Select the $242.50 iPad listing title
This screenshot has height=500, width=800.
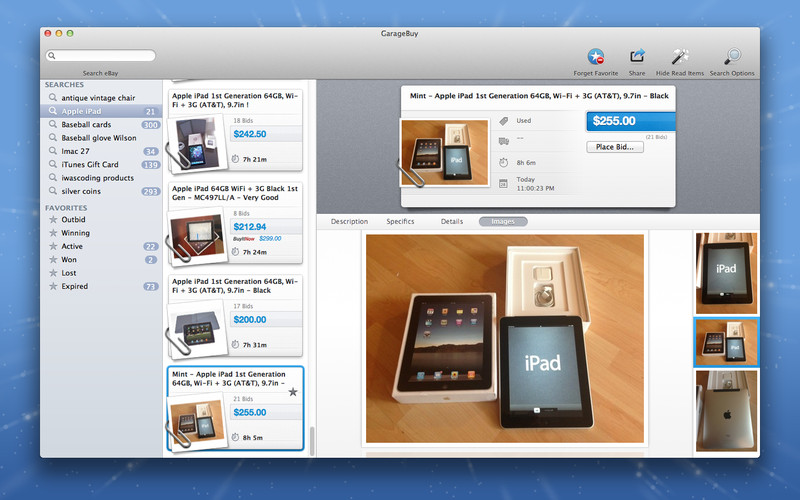pyautogui.click(x=235, y=100)
